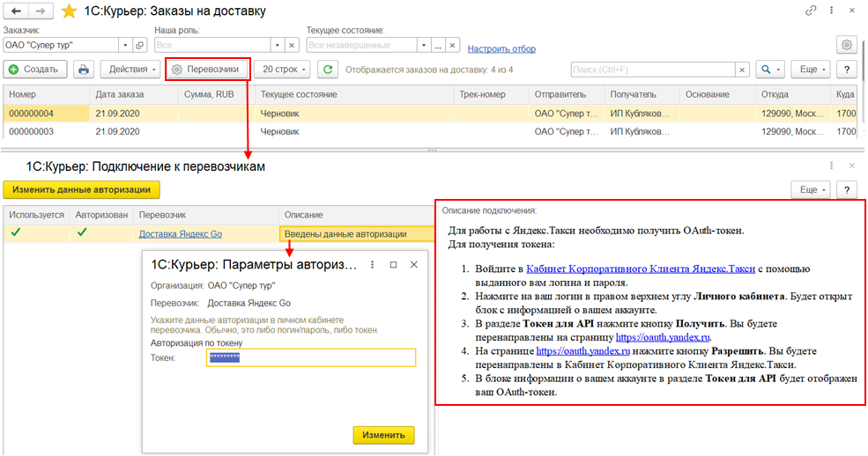Image resolution: width=868 pixels, height=456 pixels.
Task: Click the Черновик status of order 000000003
Action: click(x=280, y=131)
